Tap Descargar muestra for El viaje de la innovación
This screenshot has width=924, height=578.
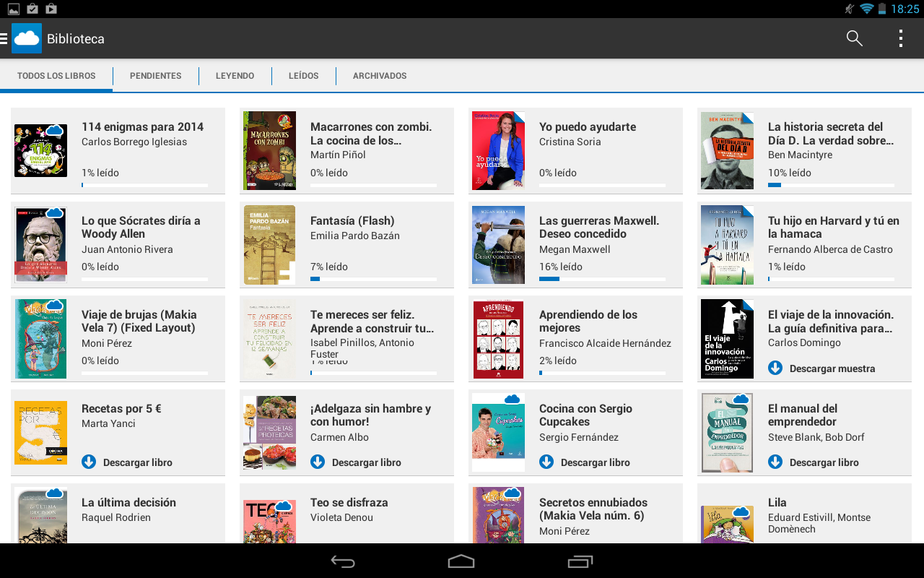coord(832,368)
